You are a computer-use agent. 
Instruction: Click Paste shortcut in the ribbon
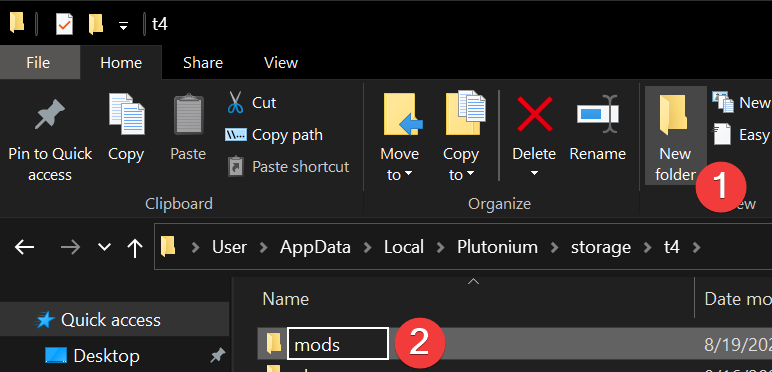tap(289, 167)
